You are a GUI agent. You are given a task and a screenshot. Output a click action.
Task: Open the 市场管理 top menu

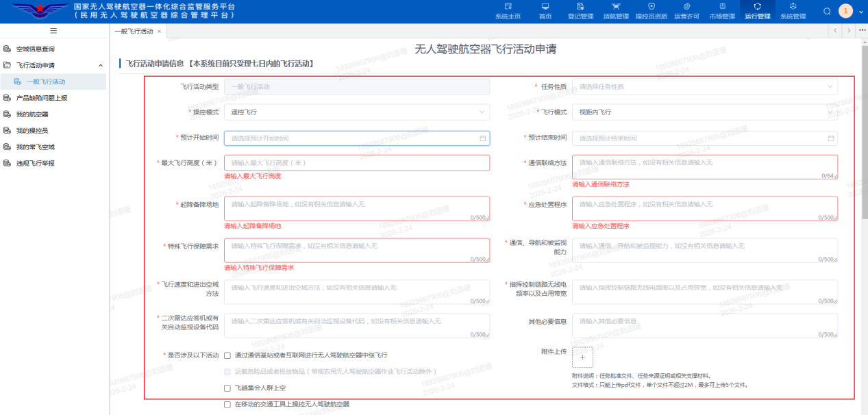coord(722,12)
